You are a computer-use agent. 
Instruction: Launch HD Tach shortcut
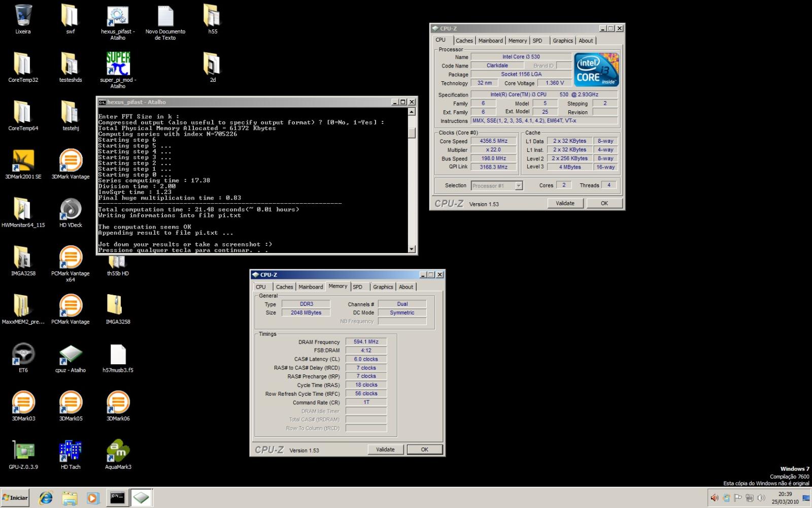71,454
